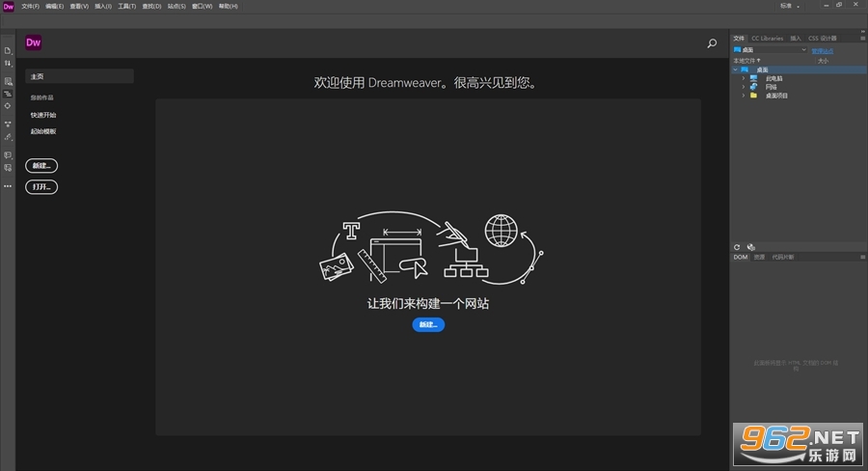The height and width of the screenshot is (471, 868).
Task: Click the crosshair target icon in left toolbar
Action: [x=8, y=106]
